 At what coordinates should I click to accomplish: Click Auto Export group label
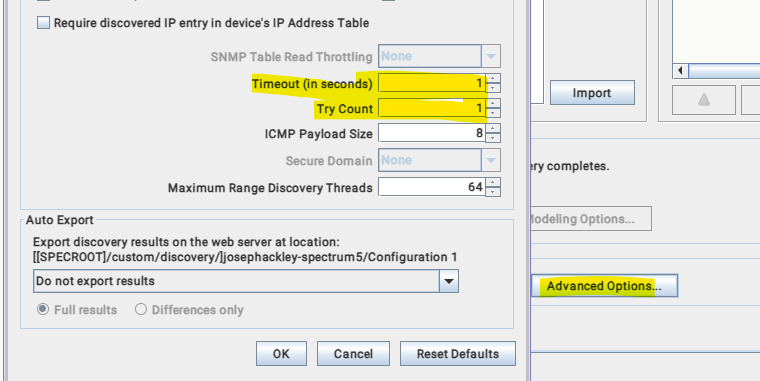(x=60, y=220)
